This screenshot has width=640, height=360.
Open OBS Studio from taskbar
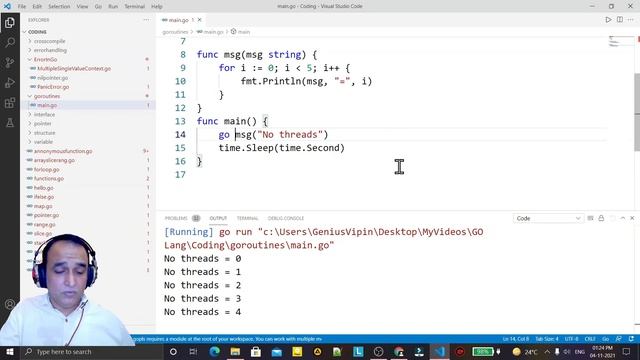click(378, 351)
